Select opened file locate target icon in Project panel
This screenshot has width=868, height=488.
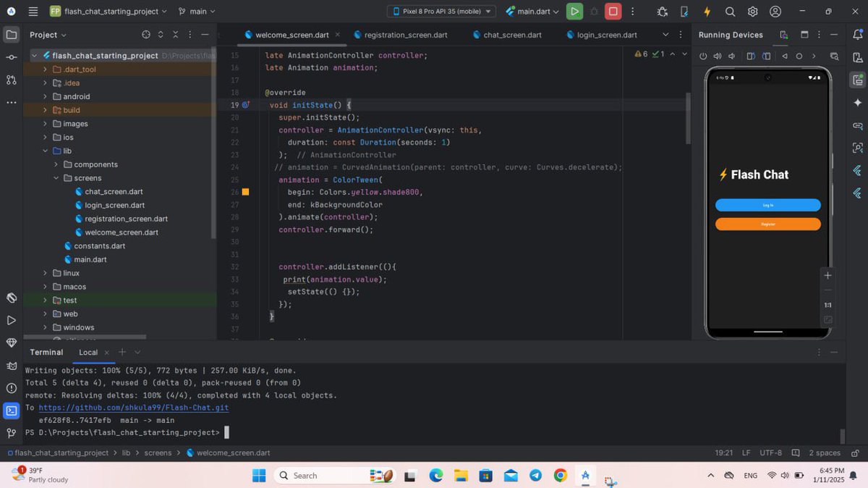pos(146,35)
